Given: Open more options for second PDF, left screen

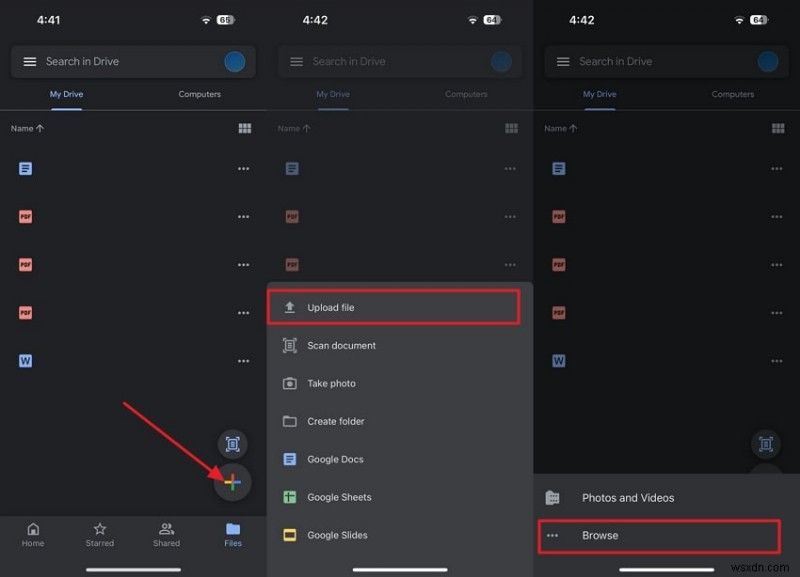Looking at the screenshot, I should (243, 264).
